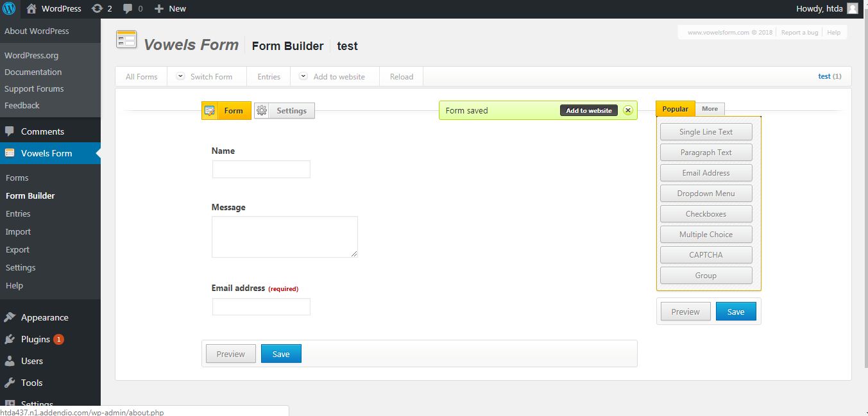Add a Checkboxes element
The width and height of the screenshot is (868, 416).
[706, 214]
